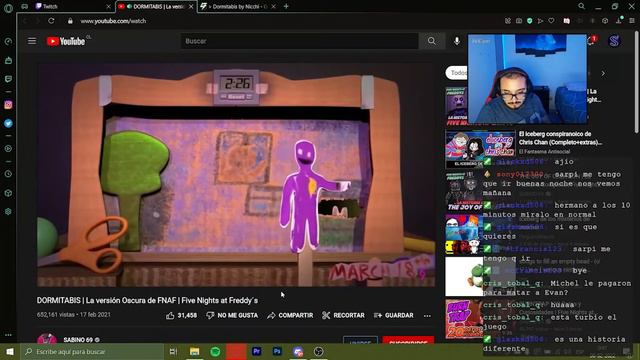Go to the YouTube home logo
This screenshot has height=360, width=640.
click(x=66, y=41)
